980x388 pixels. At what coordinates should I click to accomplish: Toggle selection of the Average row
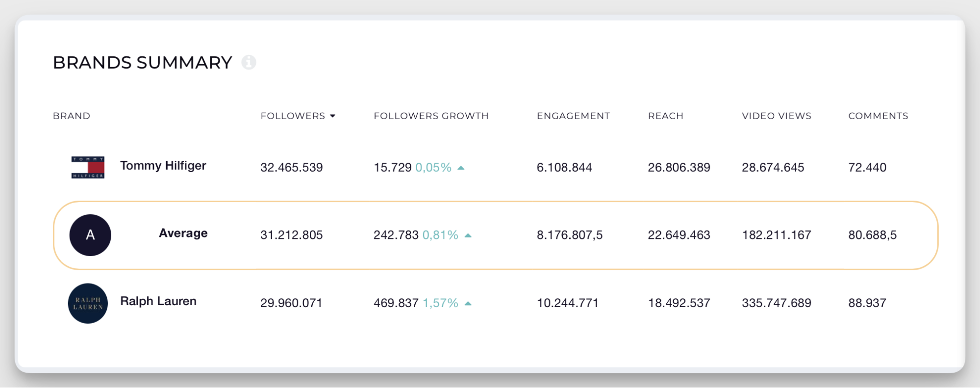point(490,235)
